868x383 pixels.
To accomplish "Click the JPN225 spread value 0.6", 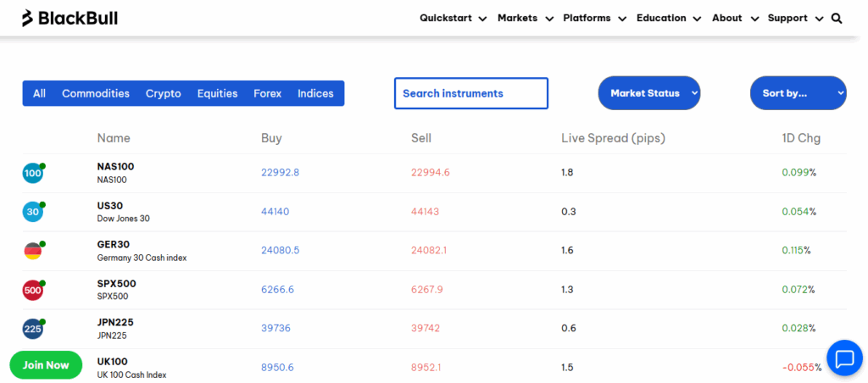I will [568, 328].
